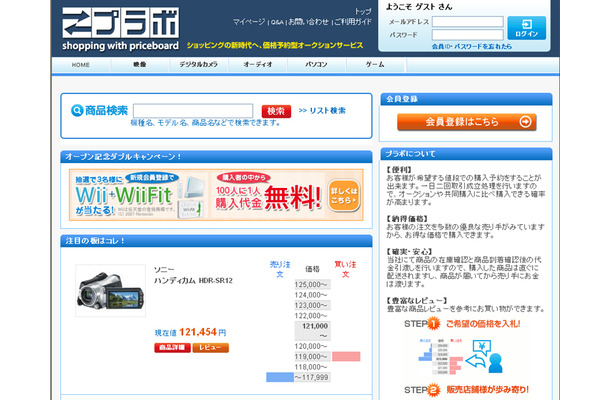Click the 注目の板はコレ! section header

[x=216, y=241]
